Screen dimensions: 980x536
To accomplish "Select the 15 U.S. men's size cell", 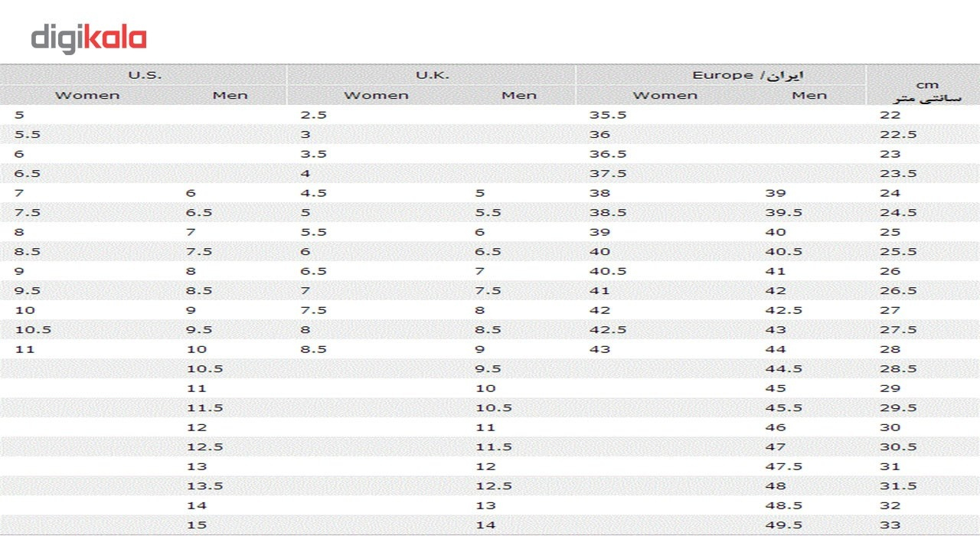I will 197,525.
